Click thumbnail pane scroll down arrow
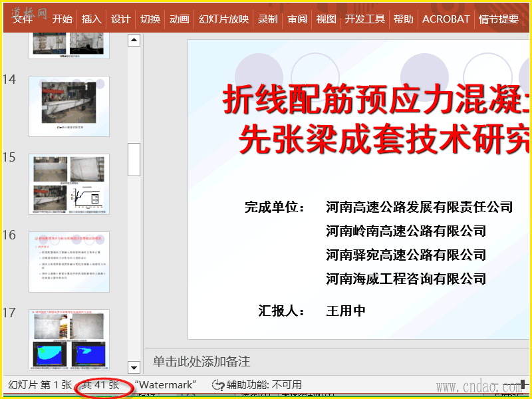Image resolution: width=532 pixels, height=399 pixels. (x=134, y=368)
